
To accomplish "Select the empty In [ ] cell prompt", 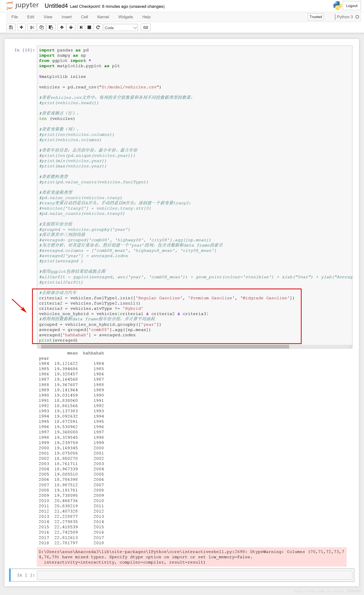I will [x=26, y=575].
